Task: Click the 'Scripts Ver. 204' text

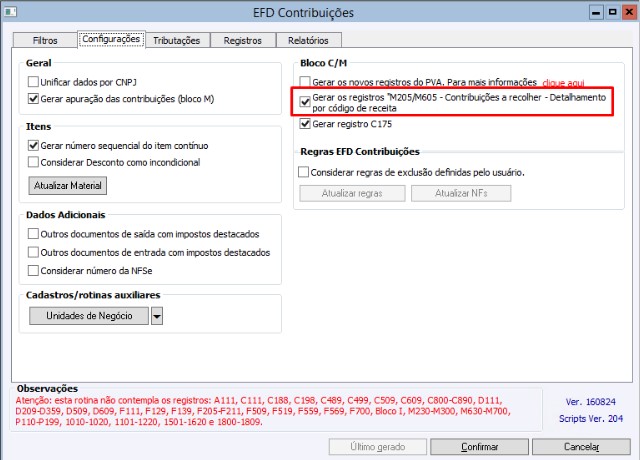Action: coord(591,419)
